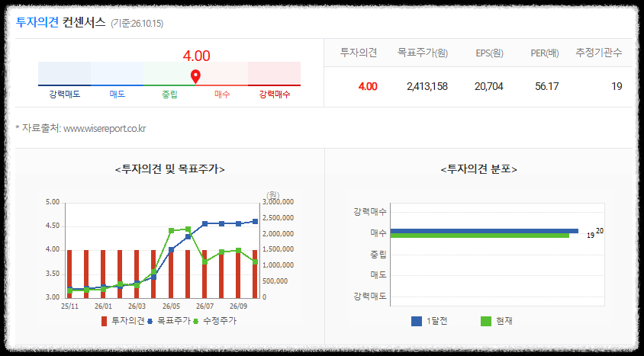The height and width of the screenshot is (356, 644).
Task: Click the red 4.00 cell in the table
Action: point(368,87)
